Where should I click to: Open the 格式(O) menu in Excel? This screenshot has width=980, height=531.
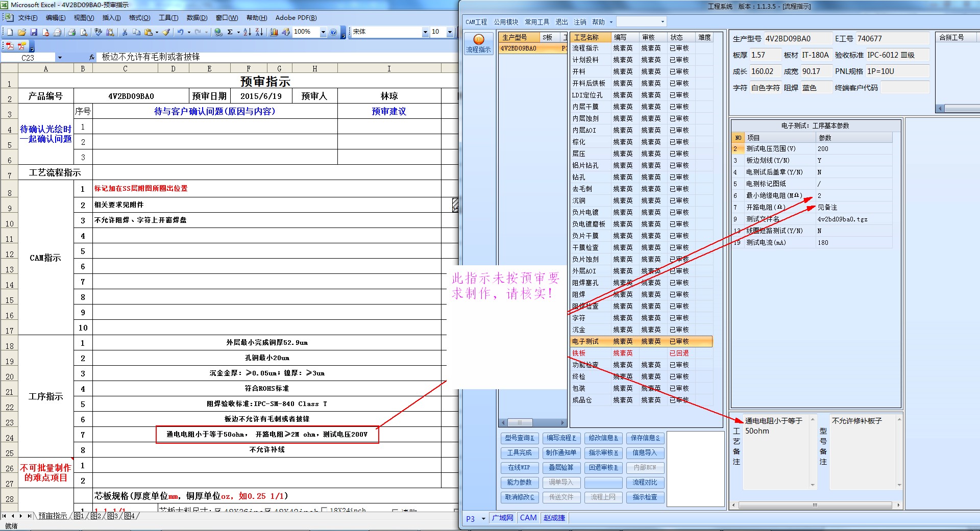coord(139,18)
